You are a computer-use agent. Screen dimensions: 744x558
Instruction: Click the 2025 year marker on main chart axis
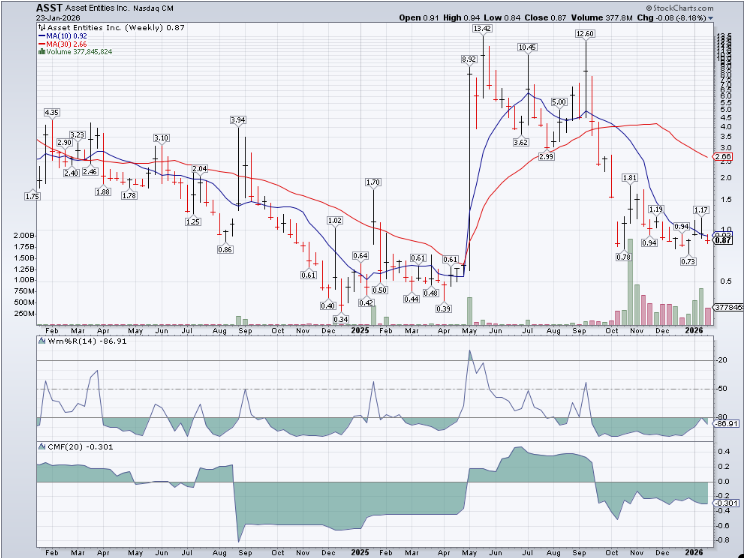tap(360, 328)
